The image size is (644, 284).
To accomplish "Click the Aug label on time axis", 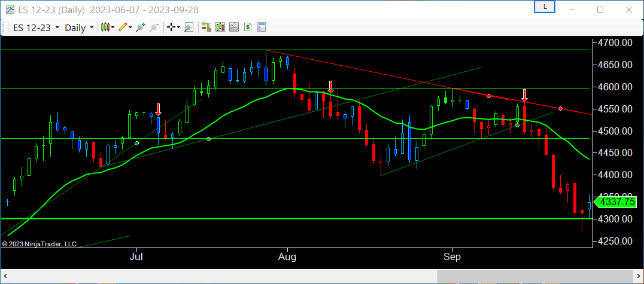I will pyautogui.click(x=287, y=257).
